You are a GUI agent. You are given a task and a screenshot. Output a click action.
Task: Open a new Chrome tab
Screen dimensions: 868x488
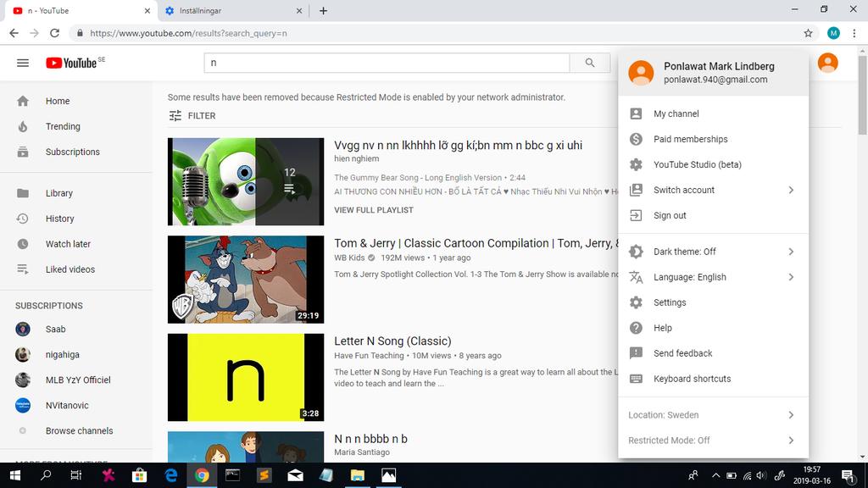(x=323, y=10)
